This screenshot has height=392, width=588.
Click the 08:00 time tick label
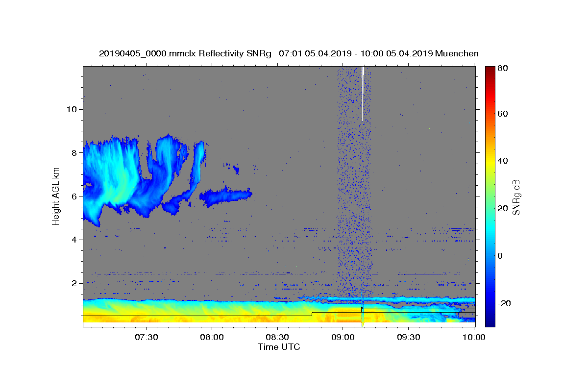click(x=212, y=338)
